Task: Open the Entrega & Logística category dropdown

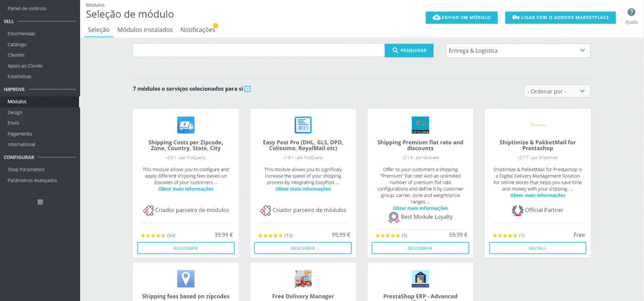Action: click(x=518, y=50)
